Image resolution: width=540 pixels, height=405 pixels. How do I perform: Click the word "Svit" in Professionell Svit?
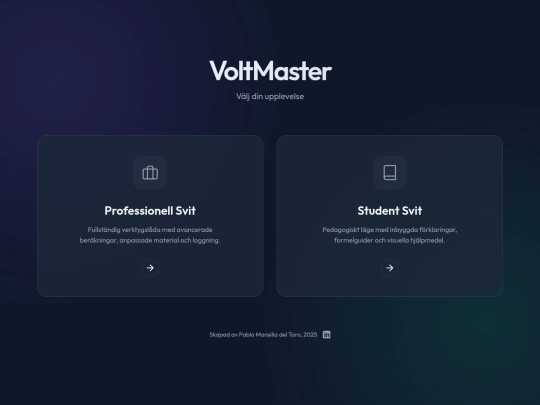[x=186, y=211]
